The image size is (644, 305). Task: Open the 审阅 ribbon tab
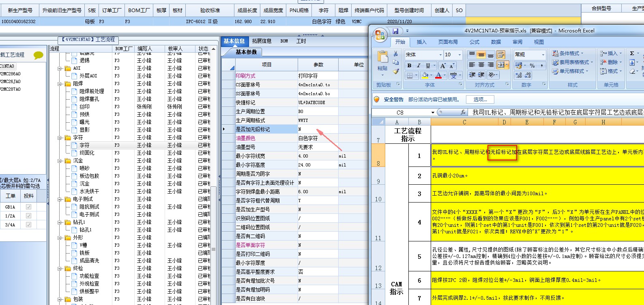click(x=517, y=42)
